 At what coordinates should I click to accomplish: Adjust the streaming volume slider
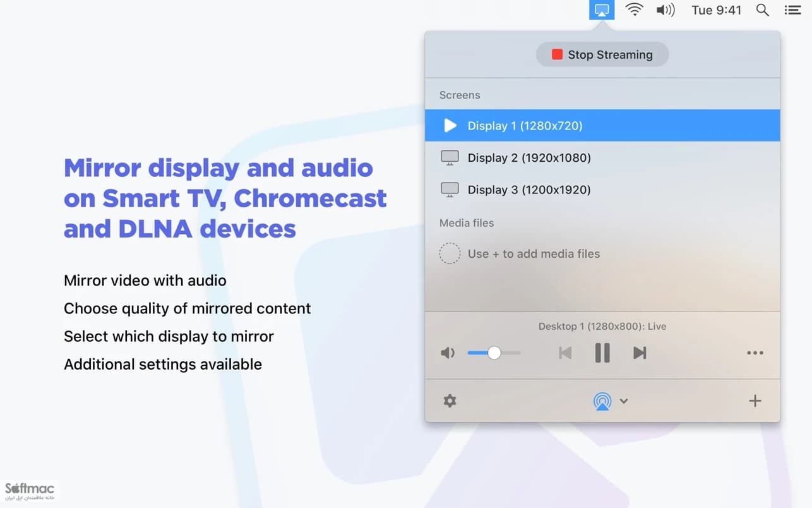(494, 353)
